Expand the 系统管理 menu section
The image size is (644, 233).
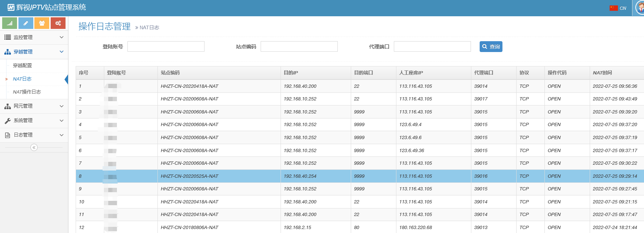pos(34,120)
